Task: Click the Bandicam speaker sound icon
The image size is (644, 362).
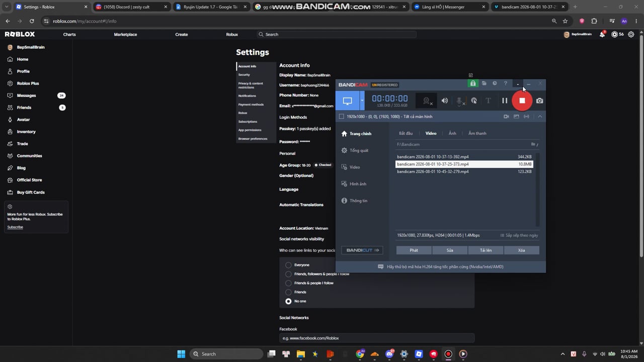Action: point(445,101)
